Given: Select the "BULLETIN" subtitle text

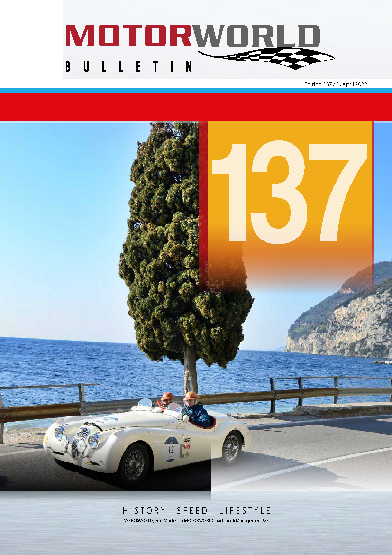Looking at the screenshot, I should click(129, 66).
